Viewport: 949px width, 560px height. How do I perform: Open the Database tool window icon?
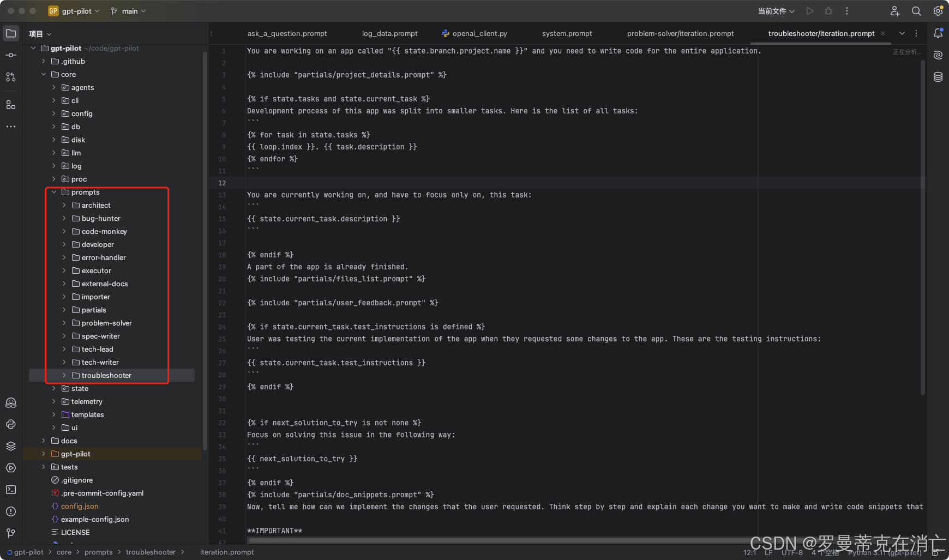pos(938,77)
